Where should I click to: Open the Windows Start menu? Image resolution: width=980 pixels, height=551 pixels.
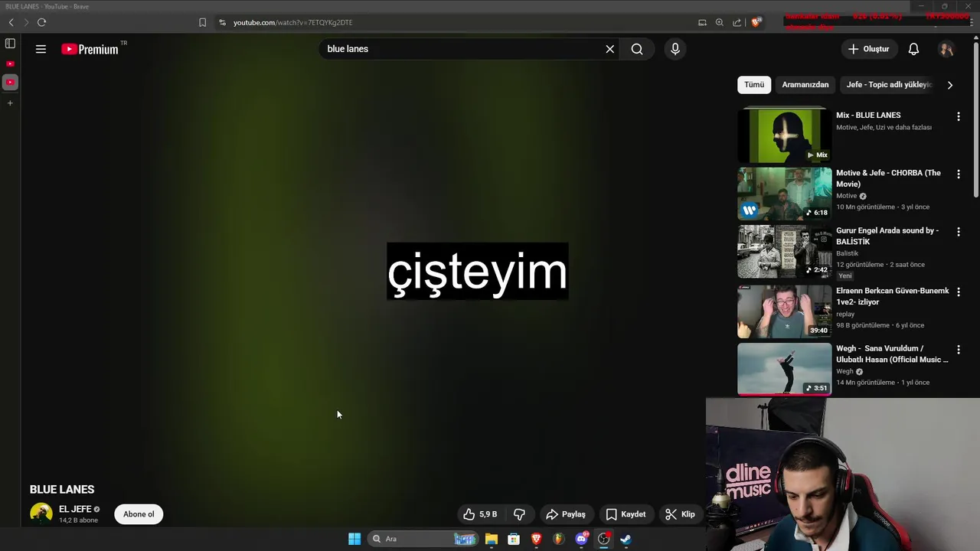point(354,539)
